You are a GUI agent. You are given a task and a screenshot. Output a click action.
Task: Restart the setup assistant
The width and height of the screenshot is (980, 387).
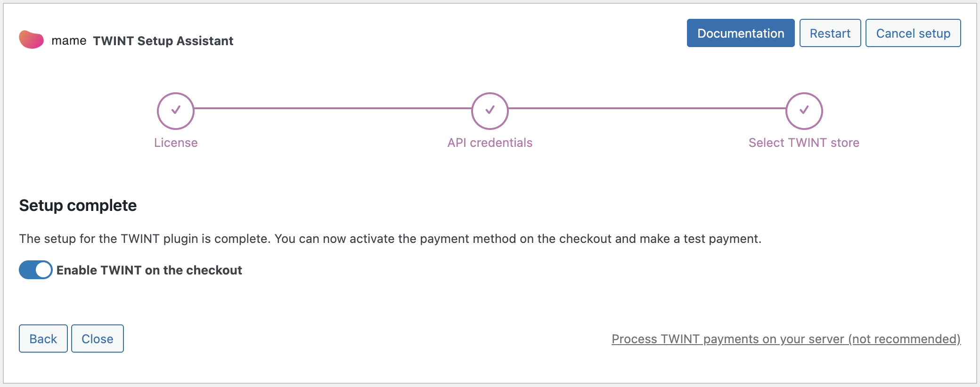coord(830,33)
